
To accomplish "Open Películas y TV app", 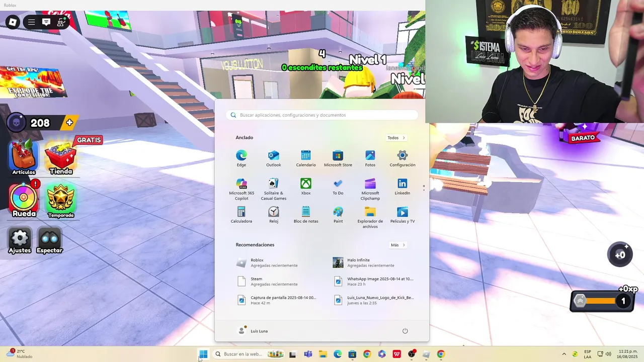I will coord(403,215).
